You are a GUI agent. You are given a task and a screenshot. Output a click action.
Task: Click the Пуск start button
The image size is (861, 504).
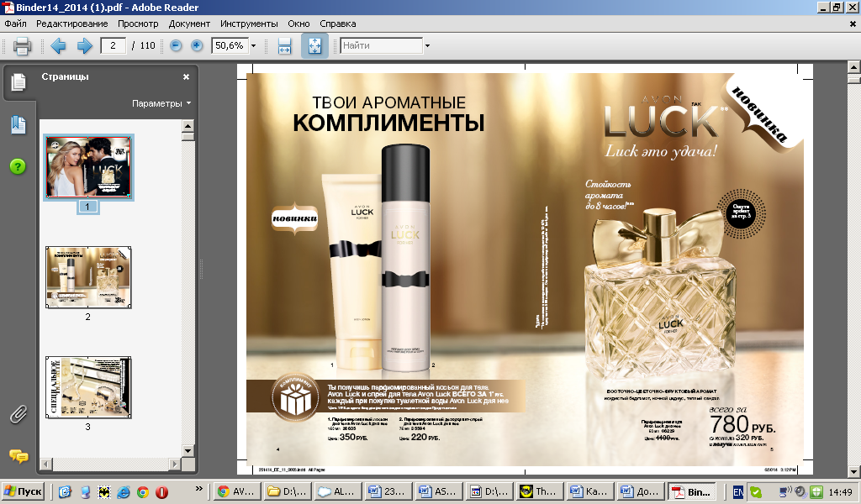23,491
